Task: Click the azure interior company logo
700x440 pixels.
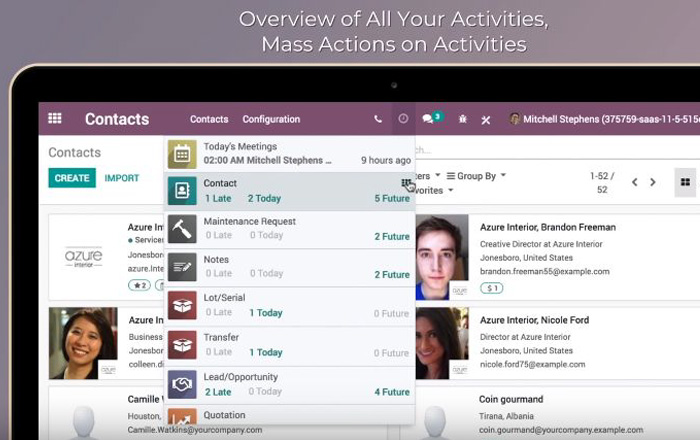Action: pos(83,257)
